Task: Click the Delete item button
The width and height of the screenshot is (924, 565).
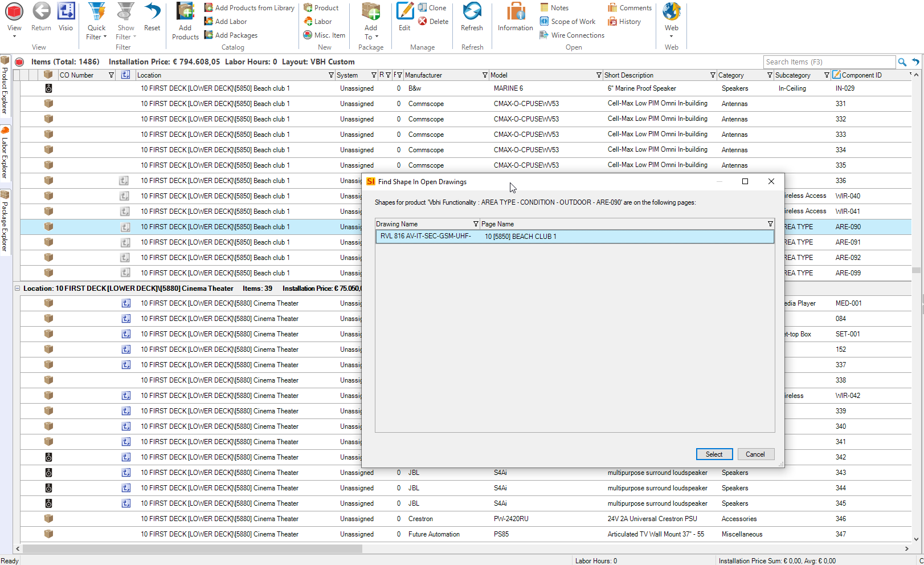Action: coord(433,22)
